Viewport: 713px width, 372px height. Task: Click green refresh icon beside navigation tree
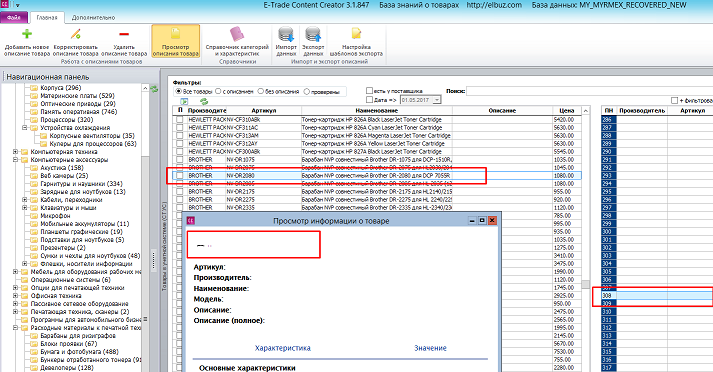click(155, 89)
